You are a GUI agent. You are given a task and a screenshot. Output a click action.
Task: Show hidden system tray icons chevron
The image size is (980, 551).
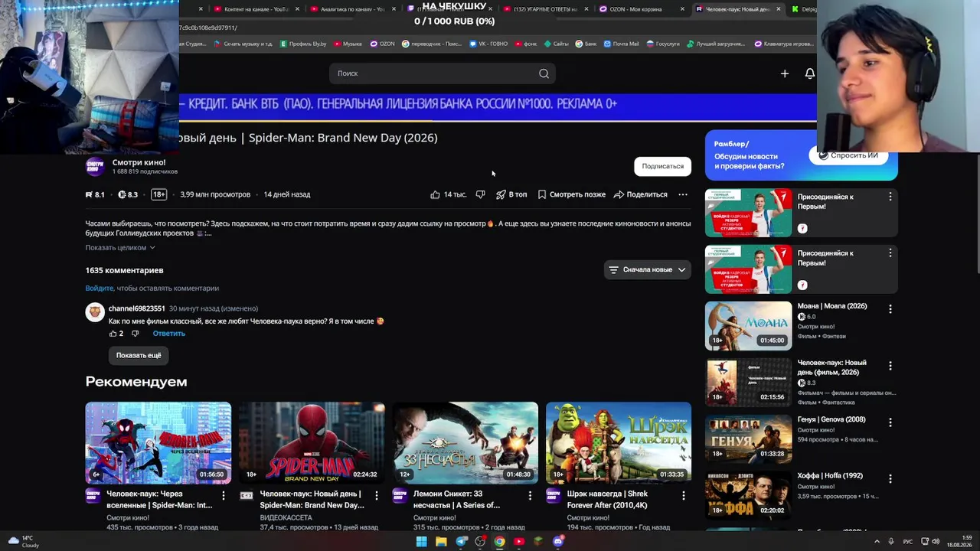tap(877, 542)
